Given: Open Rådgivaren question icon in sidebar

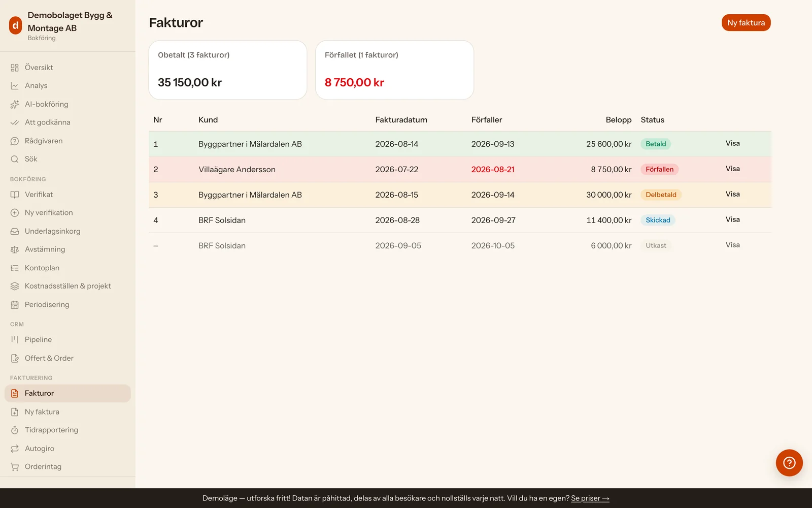Looking at the screenshot, I should click(15, 141).
